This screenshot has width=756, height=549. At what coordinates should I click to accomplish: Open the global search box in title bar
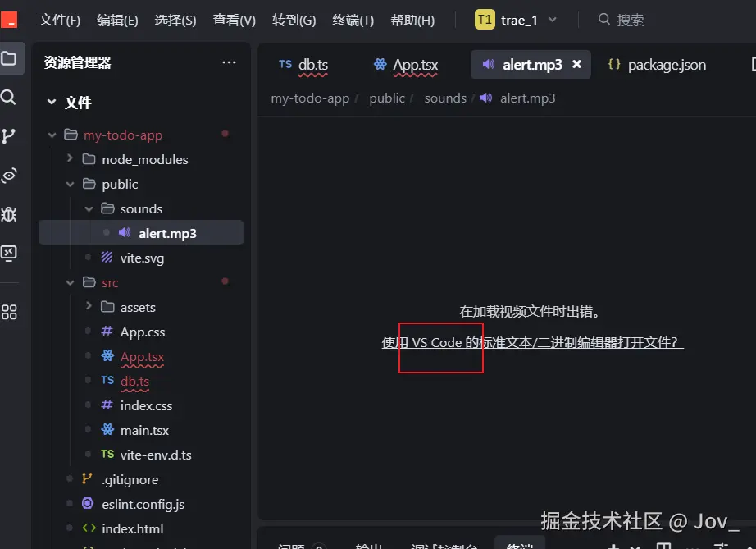tap(623, 19)
